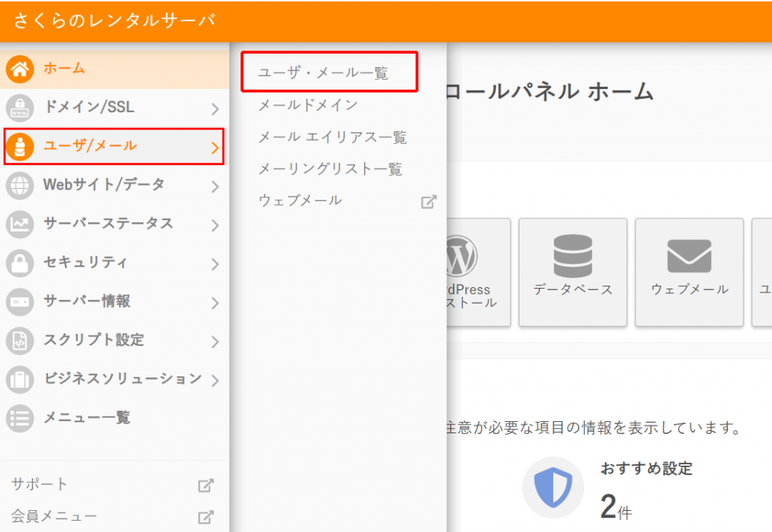The image size is (772, 532).
Task: Click the ドメイン/SSL certificate icon
Action: (20, 108)
